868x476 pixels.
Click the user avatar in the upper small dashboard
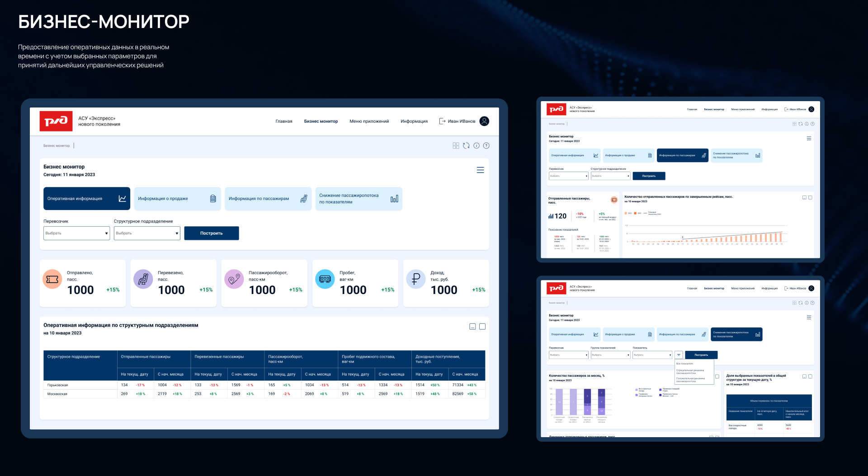tap(811, 109)
